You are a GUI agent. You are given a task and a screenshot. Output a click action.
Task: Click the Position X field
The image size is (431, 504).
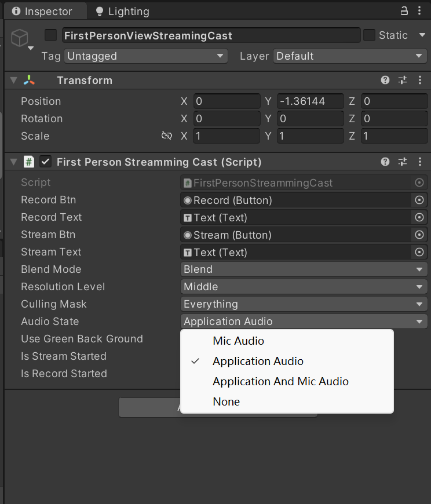227,101
